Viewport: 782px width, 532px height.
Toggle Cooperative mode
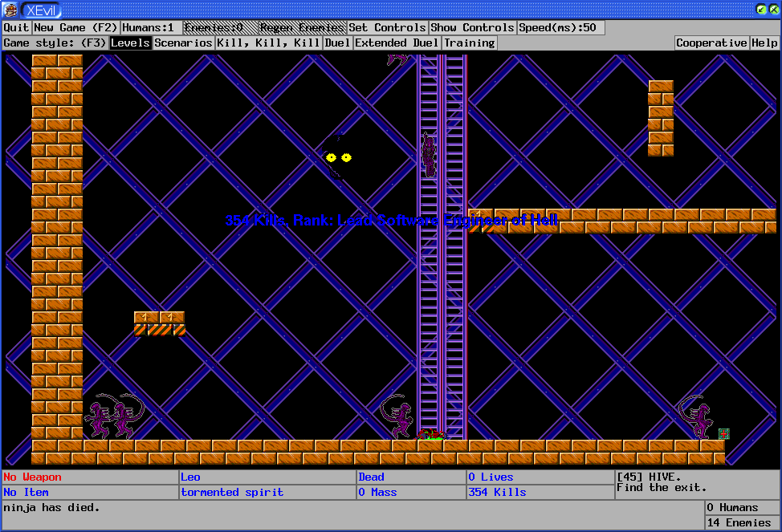[x=711, y=43]
